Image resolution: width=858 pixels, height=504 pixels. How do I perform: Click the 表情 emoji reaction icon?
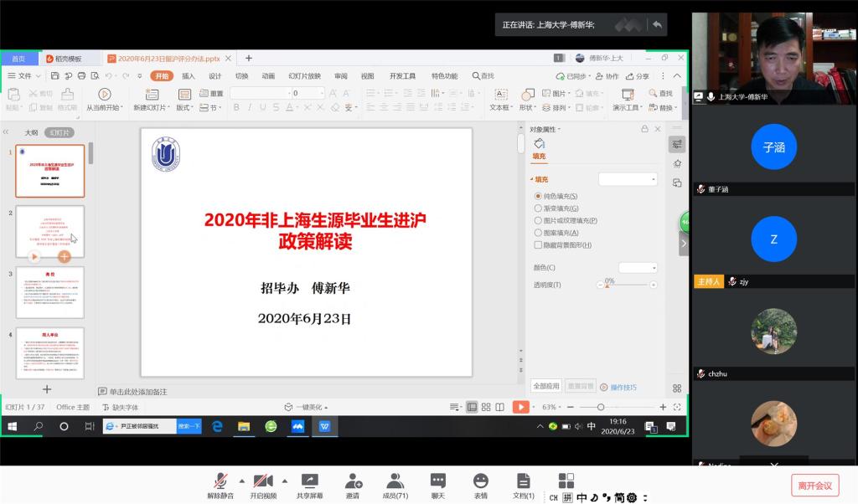pos(480,481)
